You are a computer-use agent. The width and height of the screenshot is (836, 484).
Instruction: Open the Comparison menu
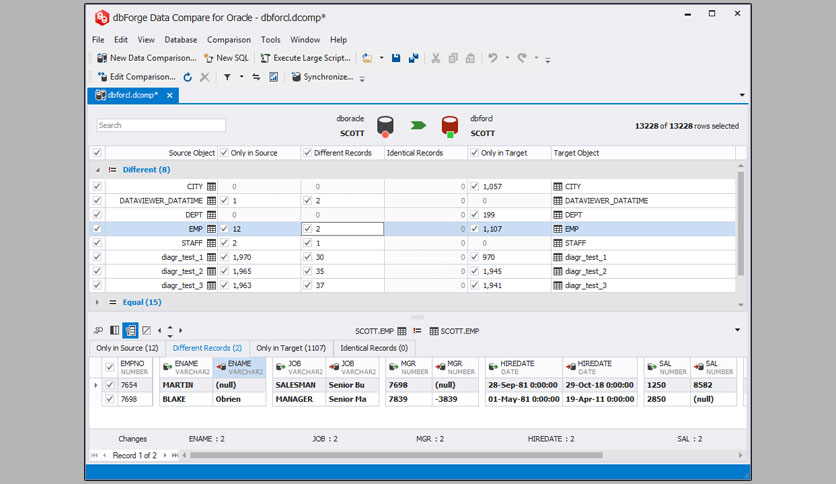[229, 39]
